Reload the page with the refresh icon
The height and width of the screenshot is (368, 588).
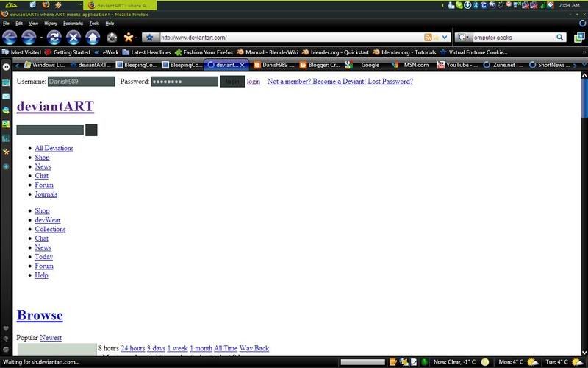pos(54,38)
